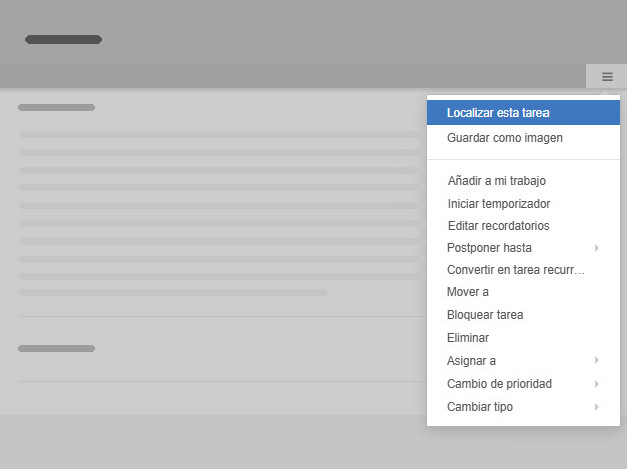
Task: Open Postponer hasta menu entry
Action: click(523, 248)
